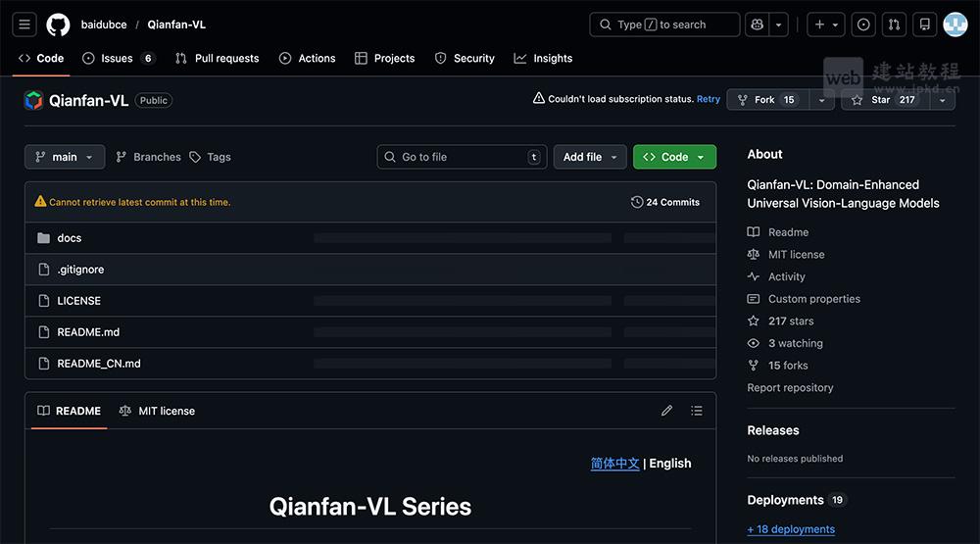
Task: Open the hamburger navigation menu
Action: click(25, 25)
